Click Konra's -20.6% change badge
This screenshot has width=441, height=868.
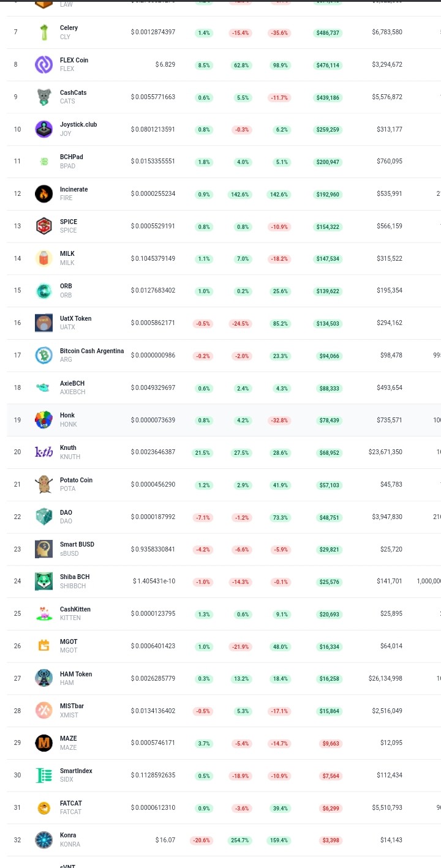click(x=203, y=840)
